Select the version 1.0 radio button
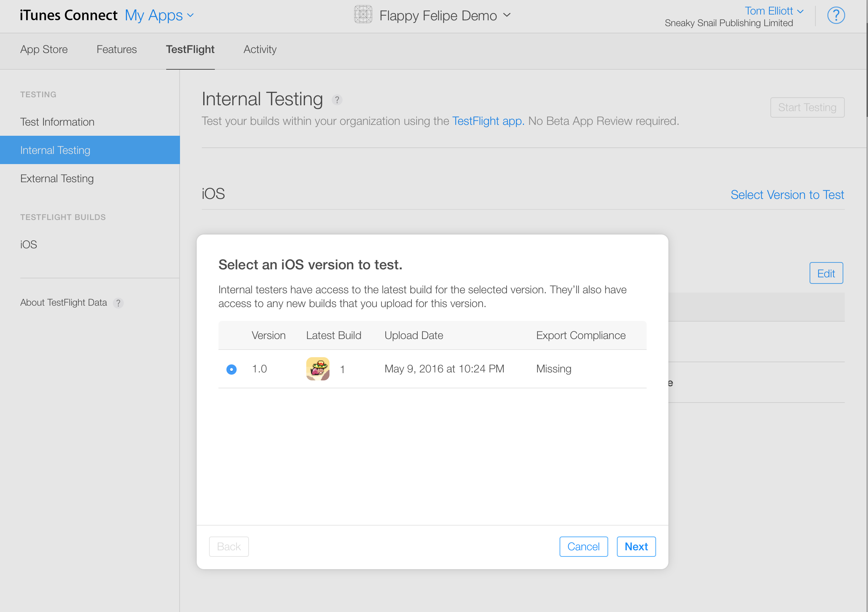The image size is (868, 612). tap(232, 369)
